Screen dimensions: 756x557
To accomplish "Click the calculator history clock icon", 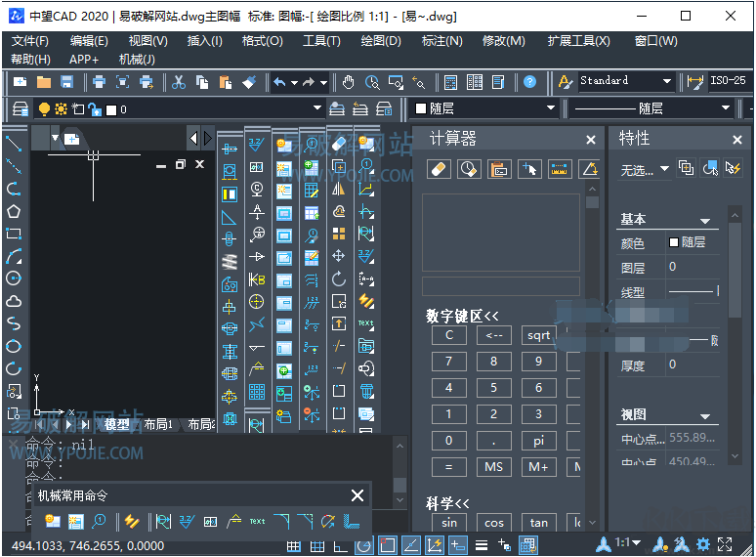I will [x=469, y=169].
